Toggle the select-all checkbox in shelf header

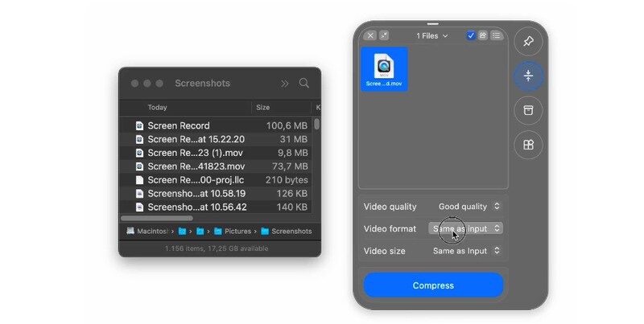[x=471, y=35]
